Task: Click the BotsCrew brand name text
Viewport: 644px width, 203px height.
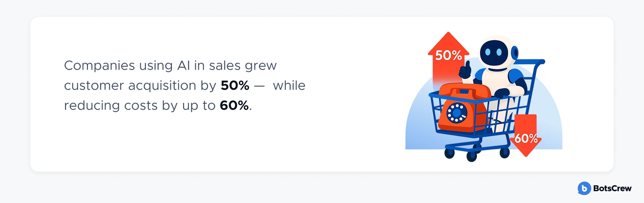Action: click(x=612, y=188)
